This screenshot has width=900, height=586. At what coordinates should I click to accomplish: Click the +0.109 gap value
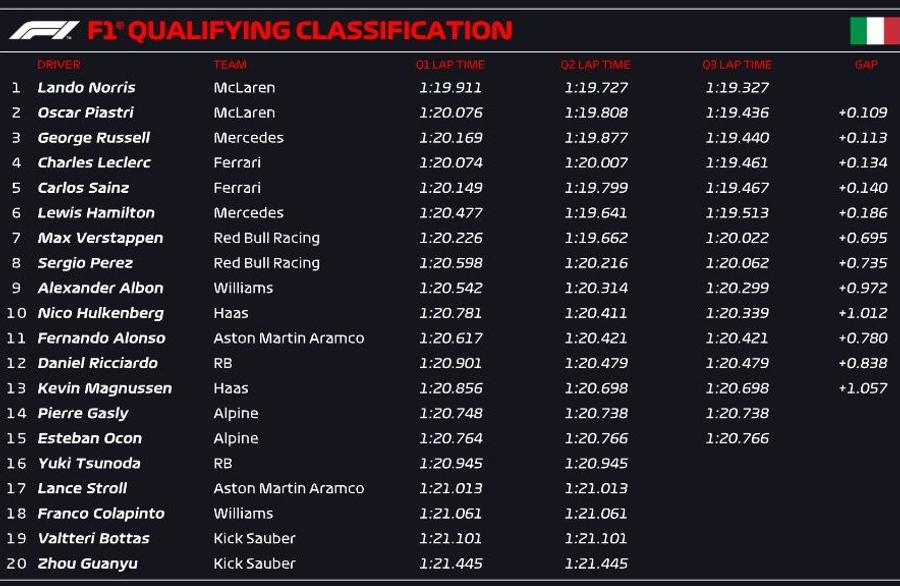863,112
